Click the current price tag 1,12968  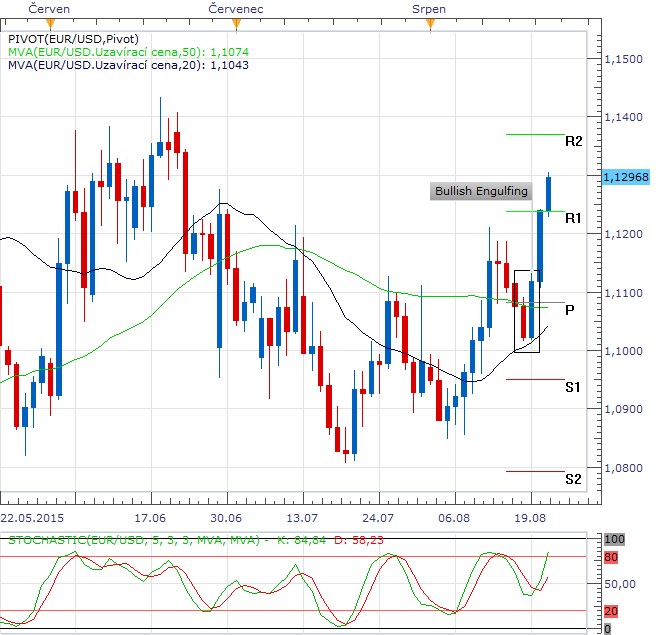tap(627, 176)
